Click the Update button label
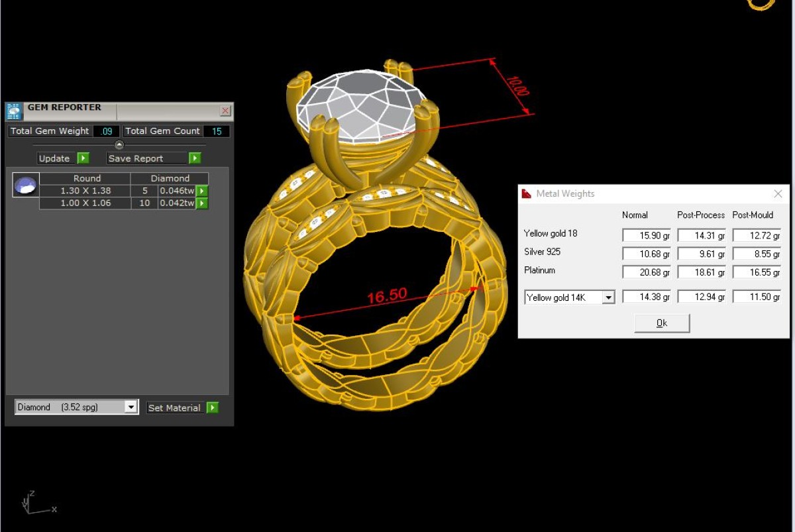 click(55, 158)
